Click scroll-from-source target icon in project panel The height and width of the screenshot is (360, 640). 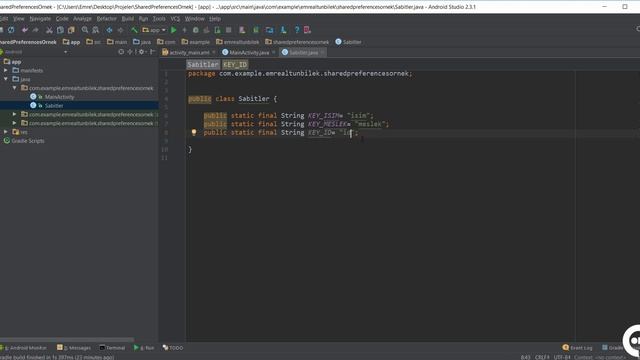pos(121,52)
